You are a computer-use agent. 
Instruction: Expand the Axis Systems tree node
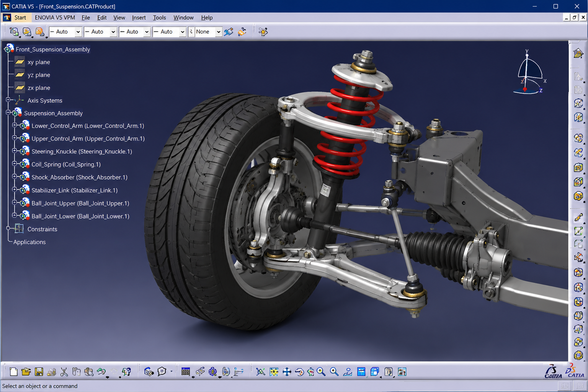8,100
